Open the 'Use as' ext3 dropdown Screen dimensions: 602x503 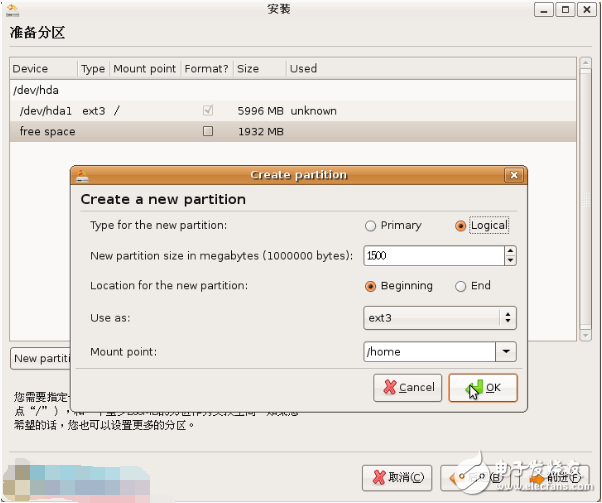click(439, 318)
